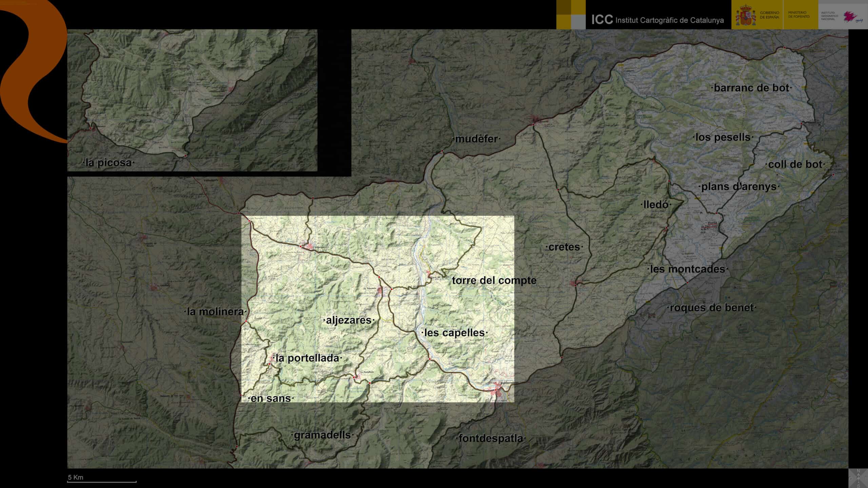
Task: Click the ICC checkered squares logo
Action: point(571,14)
